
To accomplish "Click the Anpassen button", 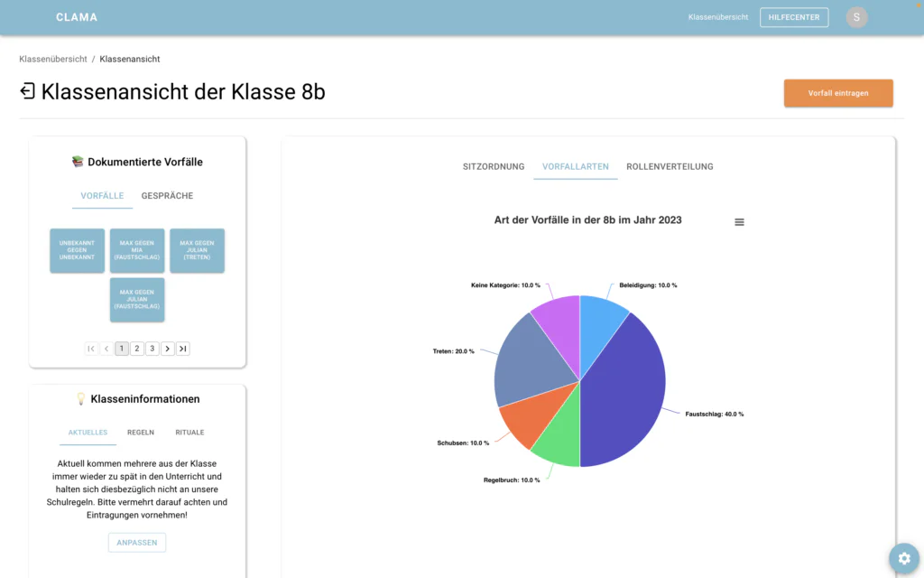I will 136,543.
